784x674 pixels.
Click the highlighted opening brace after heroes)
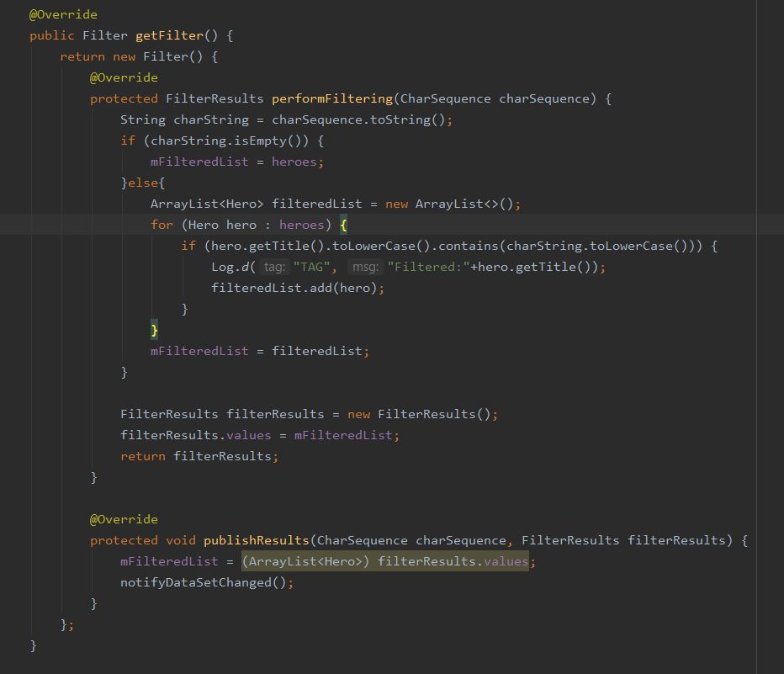pyautogui.click(x=343, y=225)
